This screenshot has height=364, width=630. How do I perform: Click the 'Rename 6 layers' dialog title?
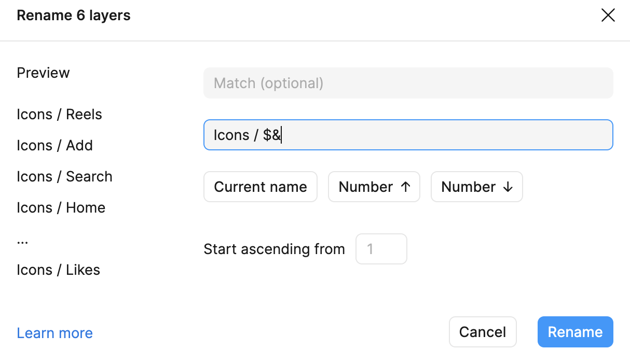pyautogui.click(x=73, y=16)
